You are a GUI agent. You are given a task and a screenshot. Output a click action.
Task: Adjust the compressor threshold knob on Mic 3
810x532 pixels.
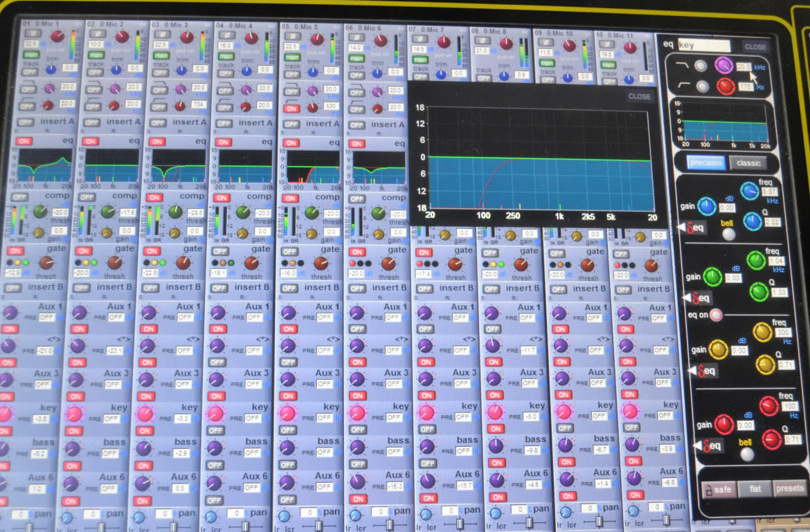click(175, 212)
